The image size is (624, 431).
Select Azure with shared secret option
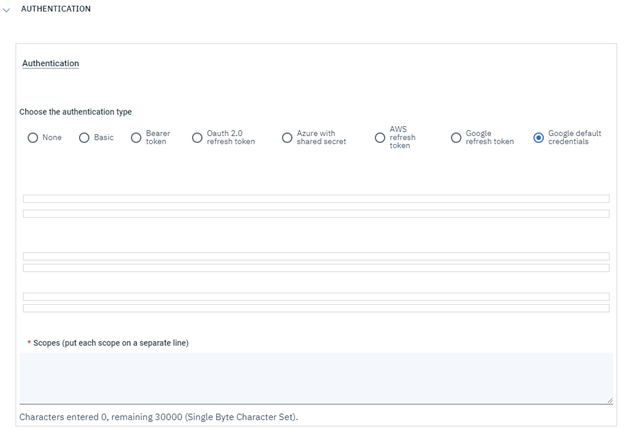coord(287,138)
